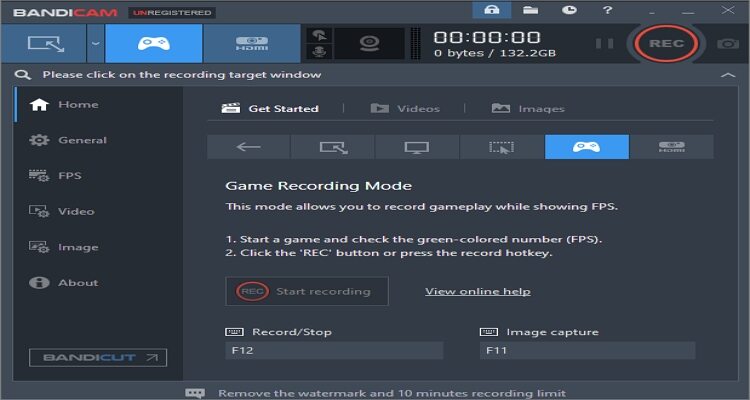This screenshot has height=400, width=750.
Task: Click the lock icon in title bar
Action: click(492, 10)
